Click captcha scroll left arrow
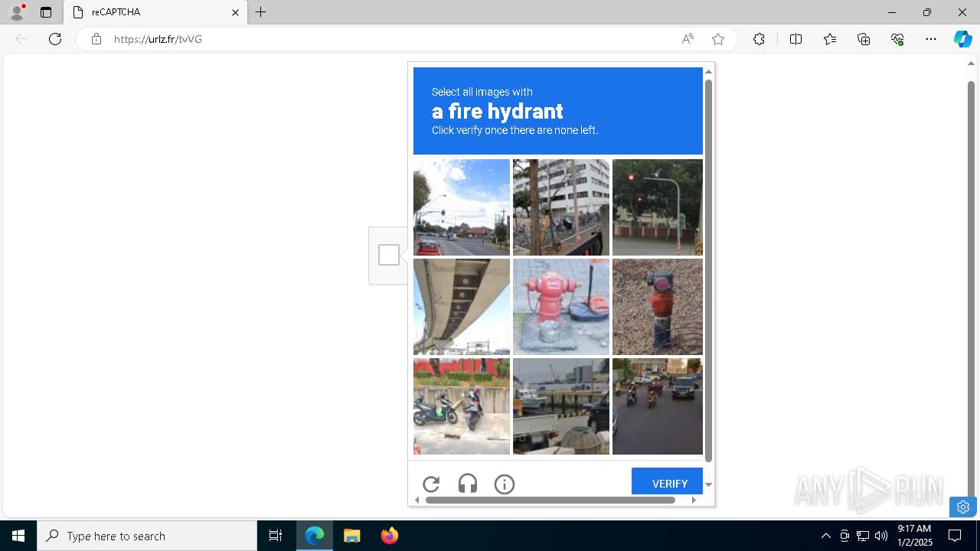 pos(417,500)
